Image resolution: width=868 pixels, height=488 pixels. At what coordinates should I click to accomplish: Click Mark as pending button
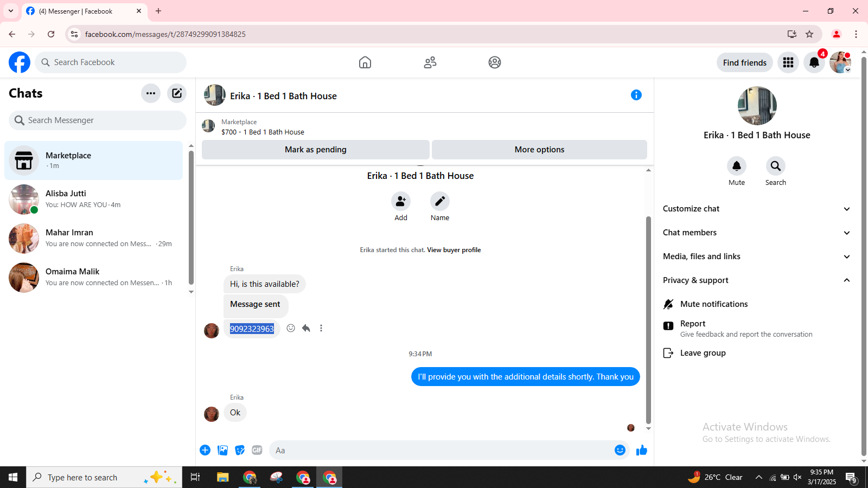click(x=316, y=150)
